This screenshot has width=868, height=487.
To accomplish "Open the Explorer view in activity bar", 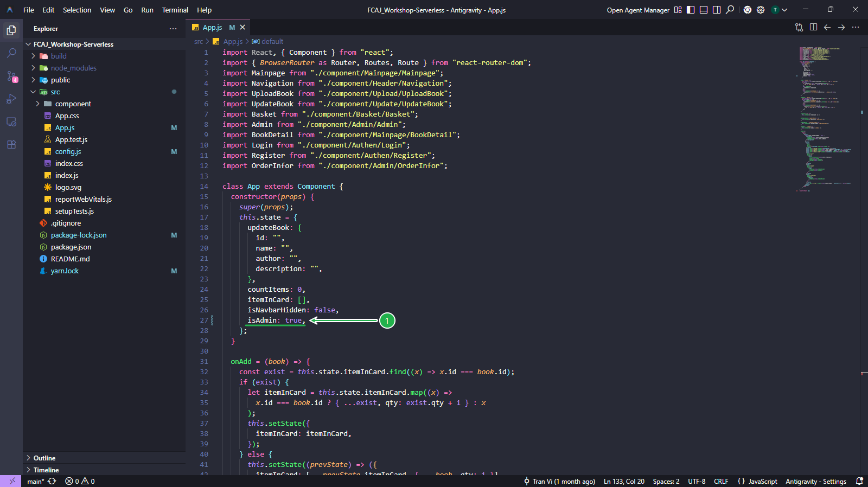I will (11, 30).
